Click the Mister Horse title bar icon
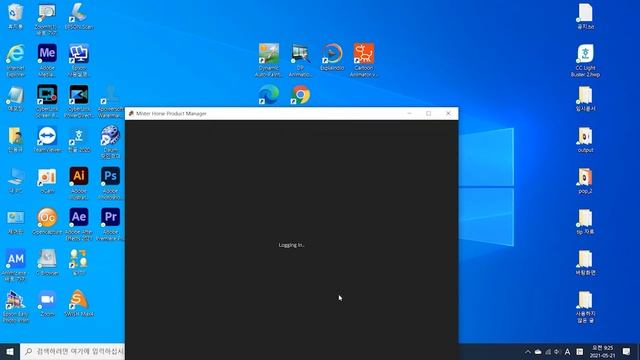The height and width of the screenshot is (360, 640). click(131, 113)
